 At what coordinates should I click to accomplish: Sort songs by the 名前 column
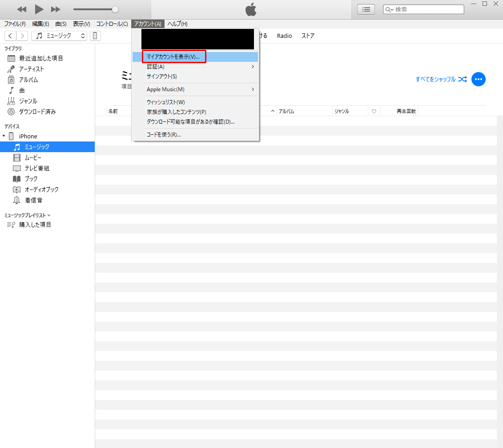click(x=113, y=111)
